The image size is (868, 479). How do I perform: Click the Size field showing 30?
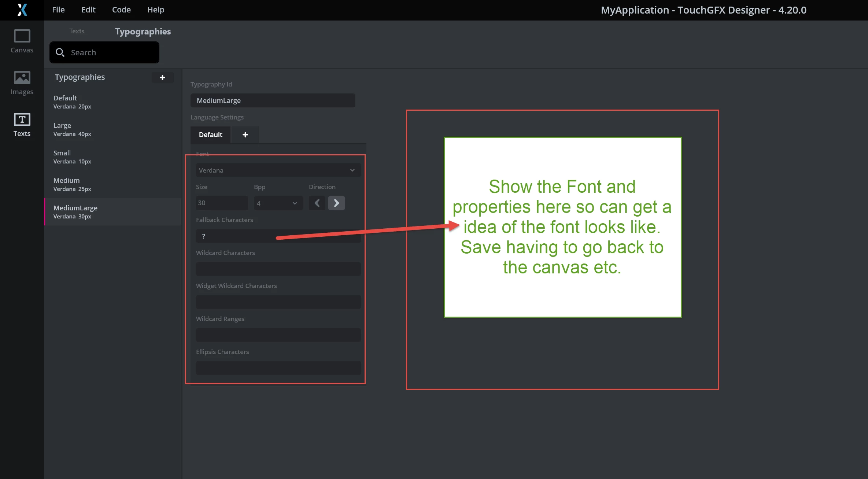coord(222,203)
